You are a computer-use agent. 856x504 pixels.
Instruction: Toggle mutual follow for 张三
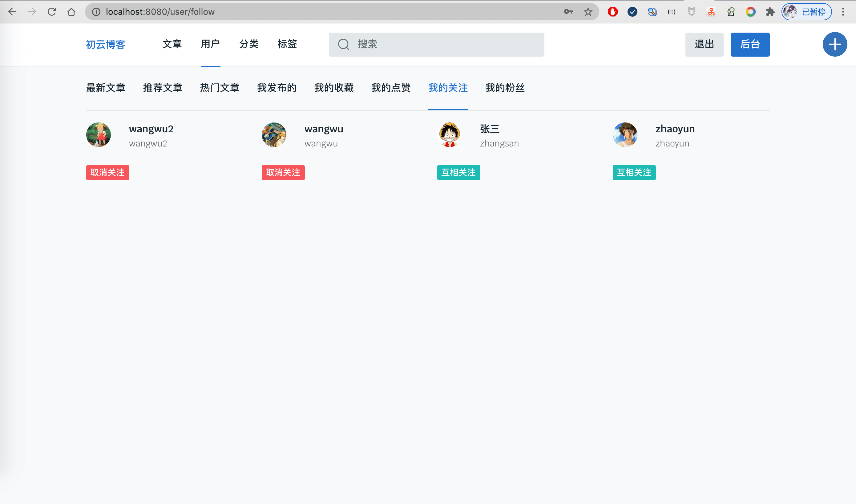pos(458,173)
